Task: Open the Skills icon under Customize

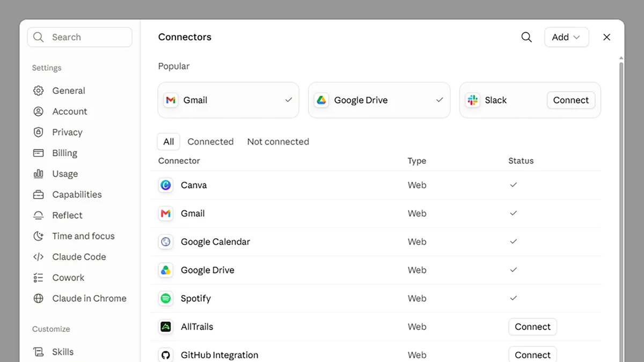Action: [x=38, y=352]
